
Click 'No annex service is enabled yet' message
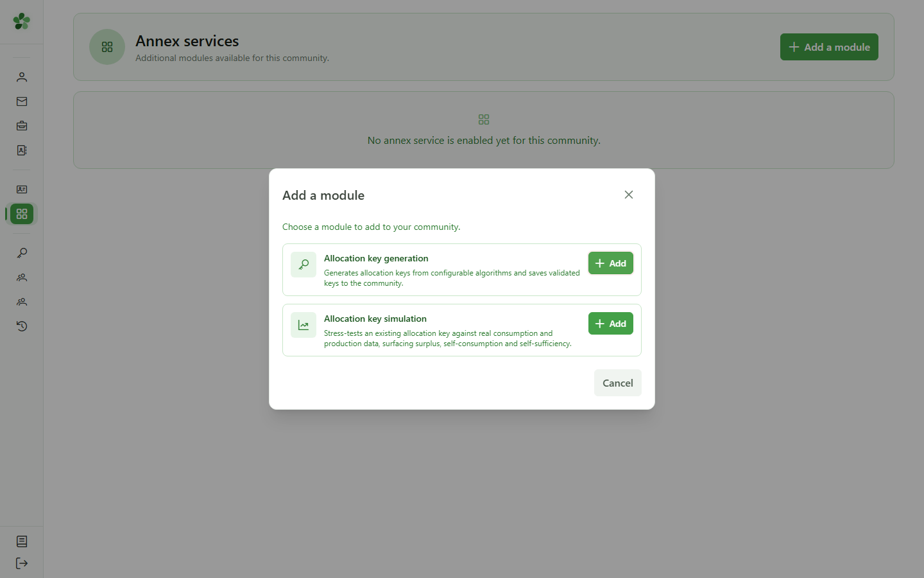pyautogui.click(x=484, y=140)
